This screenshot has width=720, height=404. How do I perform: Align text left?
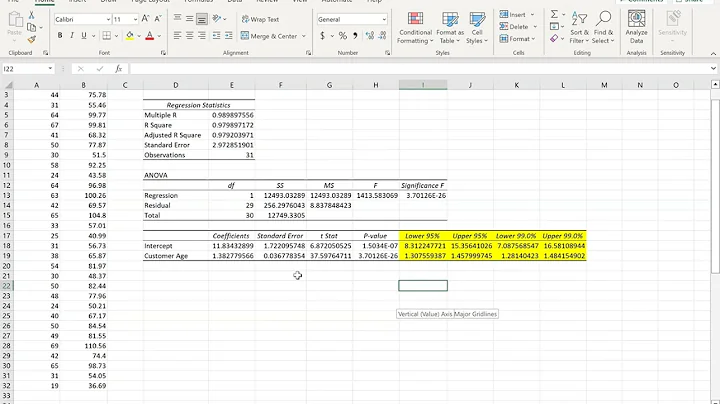177,35
